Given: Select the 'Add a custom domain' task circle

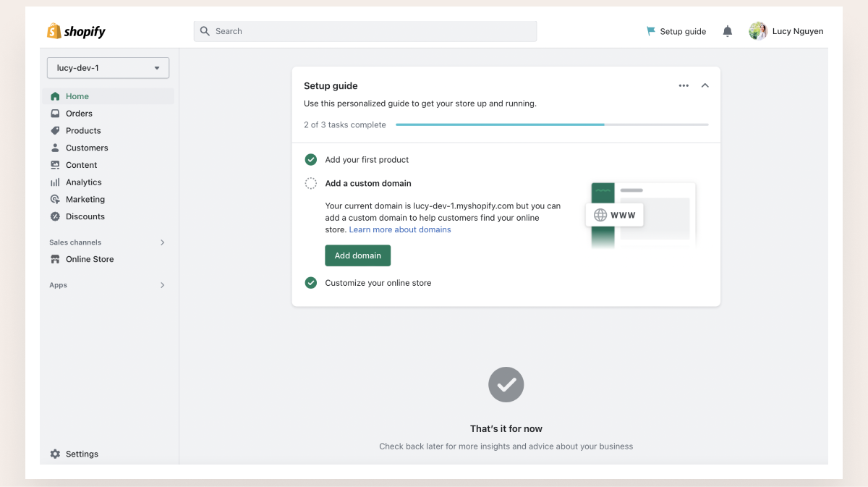Looking at the screenshot, I should 311,184.
